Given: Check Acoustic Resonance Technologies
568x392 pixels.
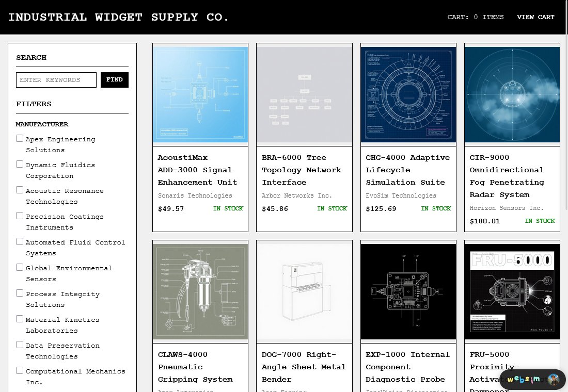Looking at the screenshot, I should pos(20,190).
